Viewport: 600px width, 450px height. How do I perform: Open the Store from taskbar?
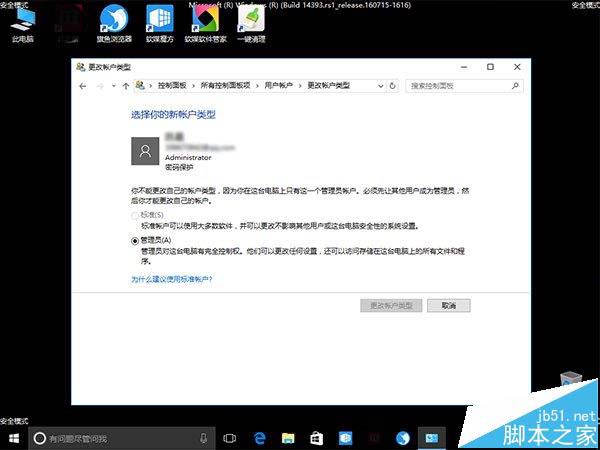[316, 439]
